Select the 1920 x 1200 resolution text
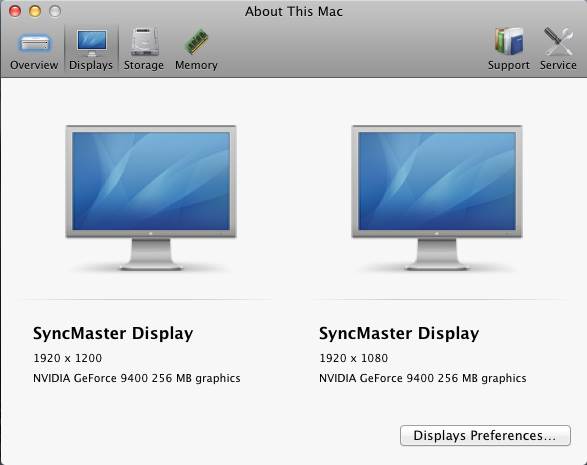587x465 pixels. tap(67, 358)
